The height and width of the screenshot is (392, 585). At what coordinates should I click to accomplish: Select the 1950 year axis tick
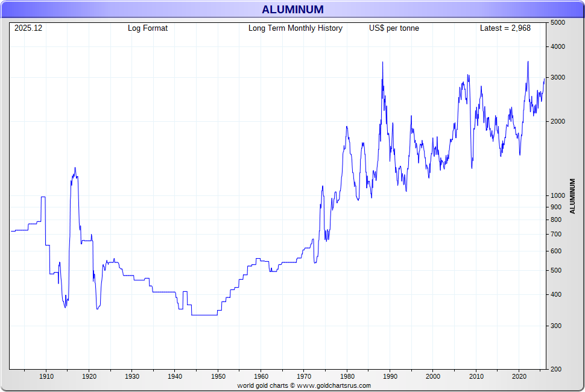(218, 376)
